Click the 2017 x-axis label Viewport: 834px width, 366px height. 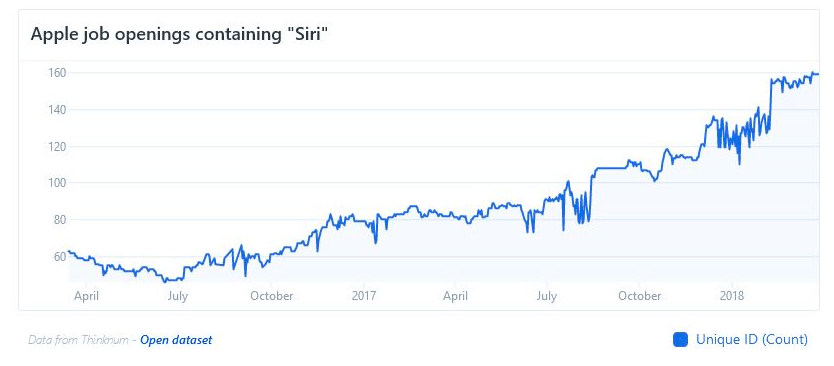(x=364, y=296)
